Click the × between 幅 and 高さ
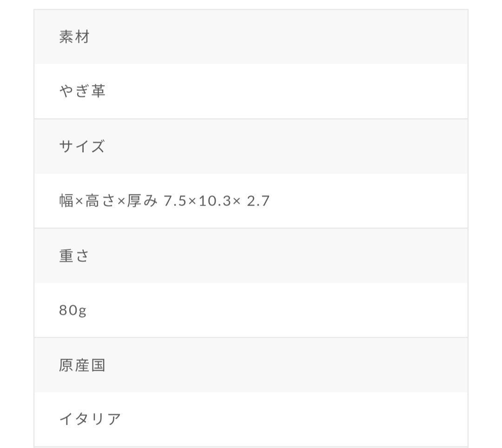The width and height of the screenshot is (502, 448). click(x=79, y=202)
